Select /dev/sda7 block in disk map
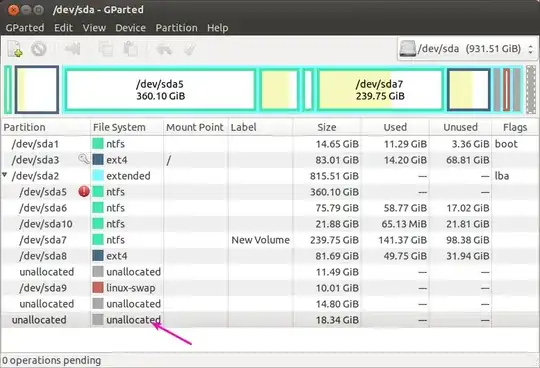This screenshot has height=368, width=540. point(380,90)
